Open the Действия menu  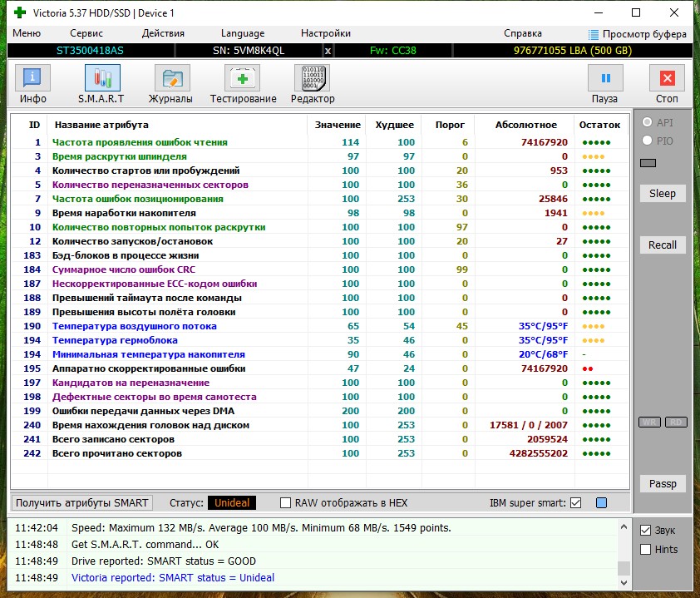pyautogui.click(x=163, y=33)
